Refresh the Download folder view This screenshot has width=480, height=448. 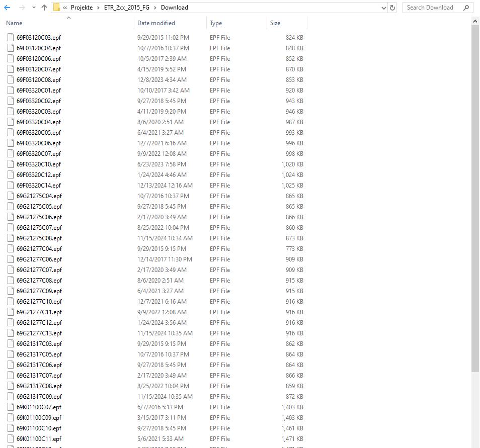pos(391,8)
